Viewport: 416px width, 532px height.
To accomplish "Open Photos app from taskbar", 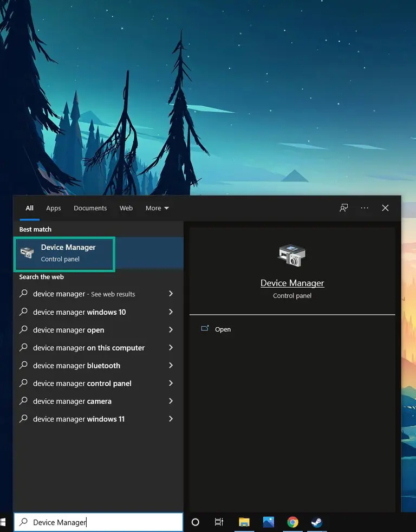I will 269,522.
